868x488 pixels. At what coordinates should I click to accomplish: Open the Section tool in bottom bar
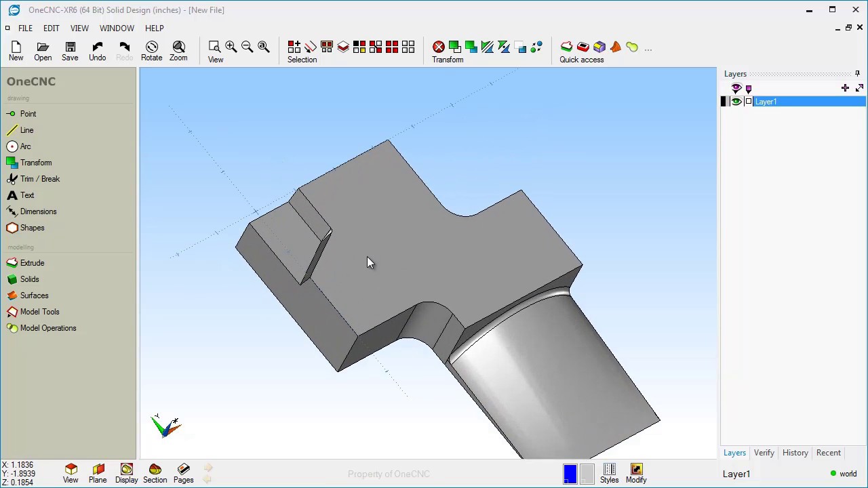(x=155, y=474)
